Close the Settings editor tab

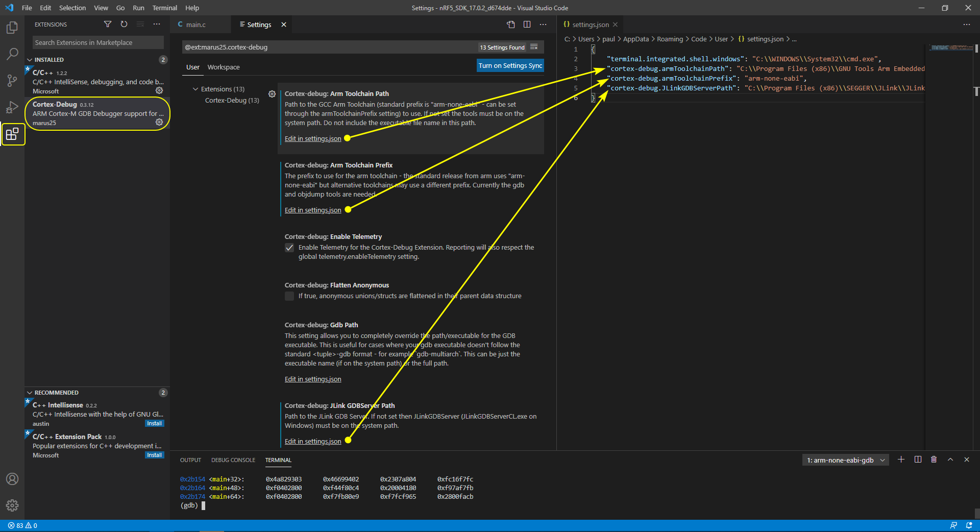point(284,25)
